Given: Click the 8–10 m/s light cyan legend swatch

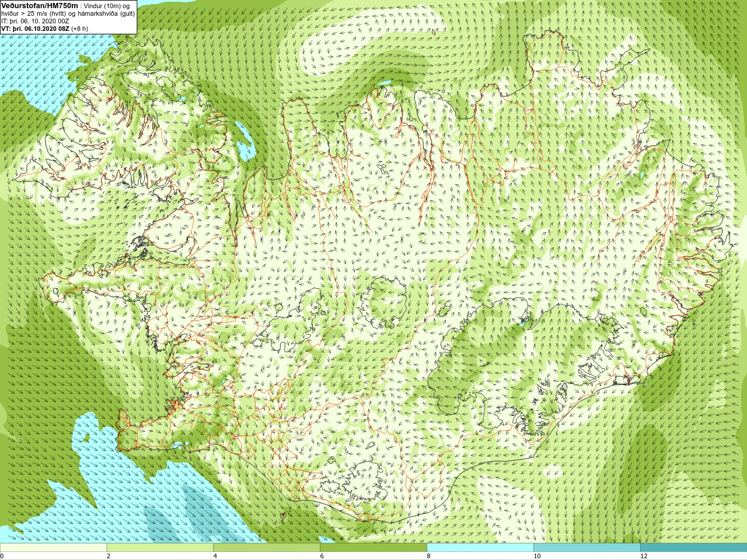Looking at the screenshot, I should 480,548.
